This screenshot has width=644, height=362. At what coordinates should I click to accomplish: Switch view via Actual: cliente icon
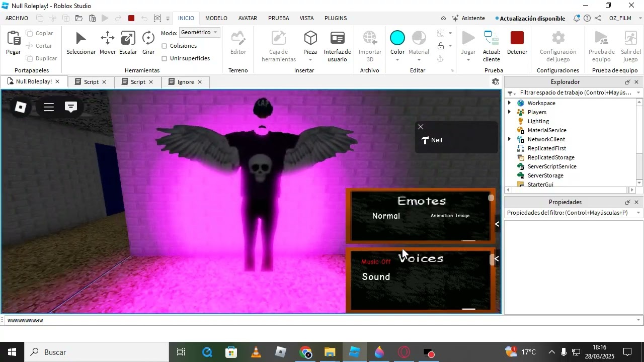tap(491, 38)
